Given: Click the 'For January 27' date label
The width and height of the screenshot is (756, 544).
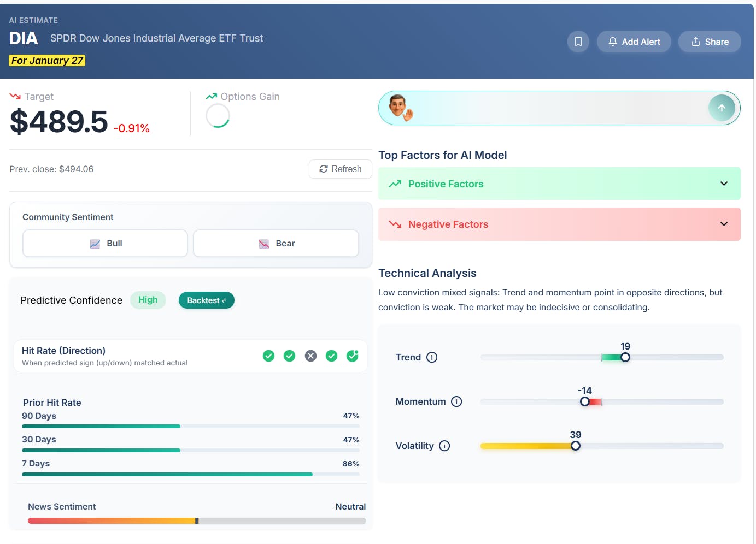Looking at the screenshot, I should coord(47,60).
